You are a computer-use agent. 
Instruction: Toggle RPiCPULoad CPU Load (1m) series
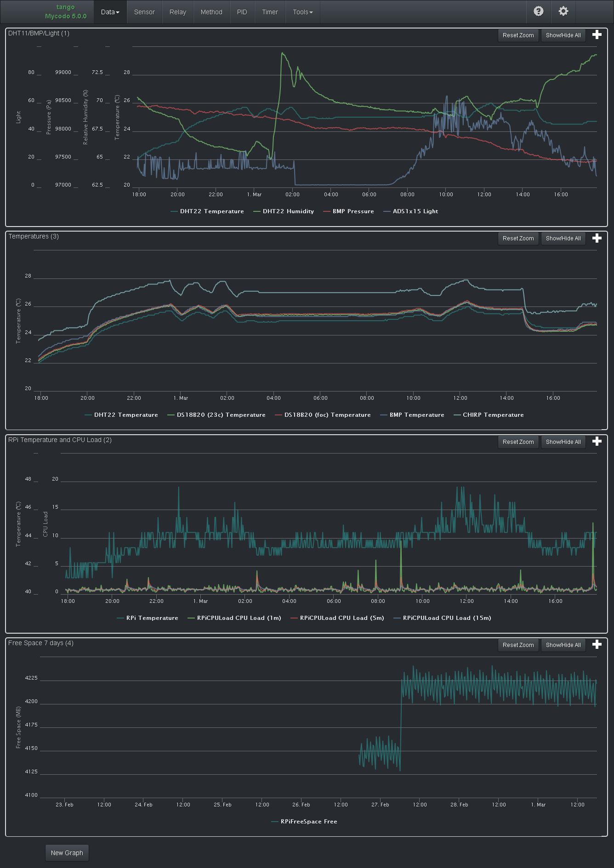click(234, 618)
